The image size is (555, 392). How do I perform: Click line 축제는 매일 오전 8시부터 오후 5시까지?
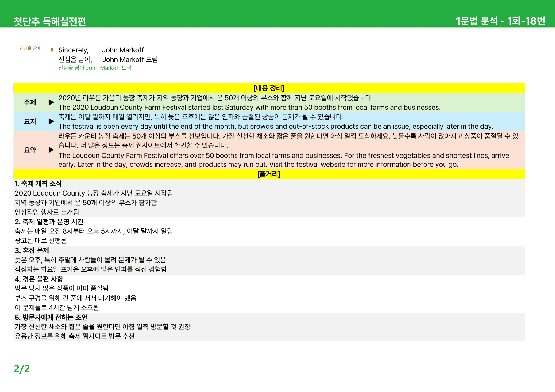coord(94,231)
